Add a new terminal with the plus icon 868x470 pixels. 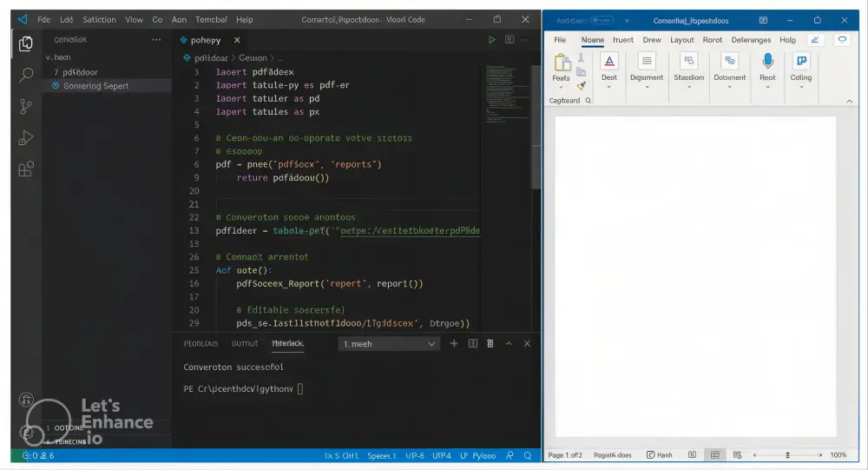click(x=454, y=344)
